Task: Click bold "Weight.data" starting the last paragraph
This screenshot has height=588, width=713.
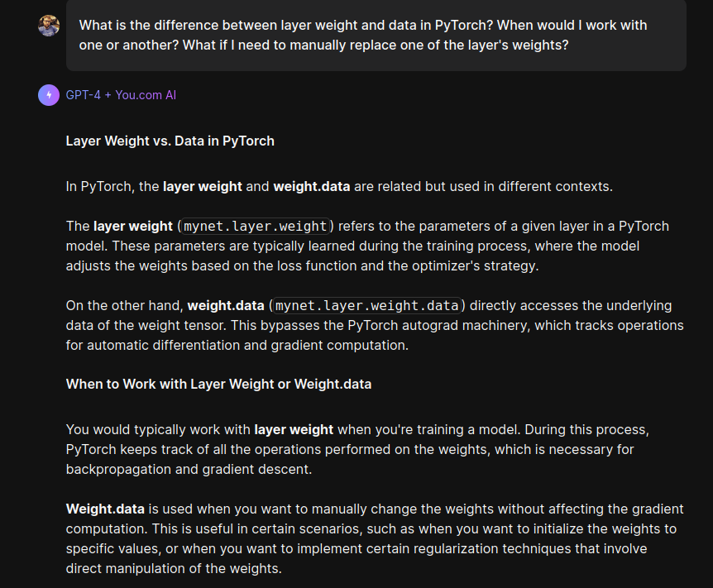Action: click(105, 509)
